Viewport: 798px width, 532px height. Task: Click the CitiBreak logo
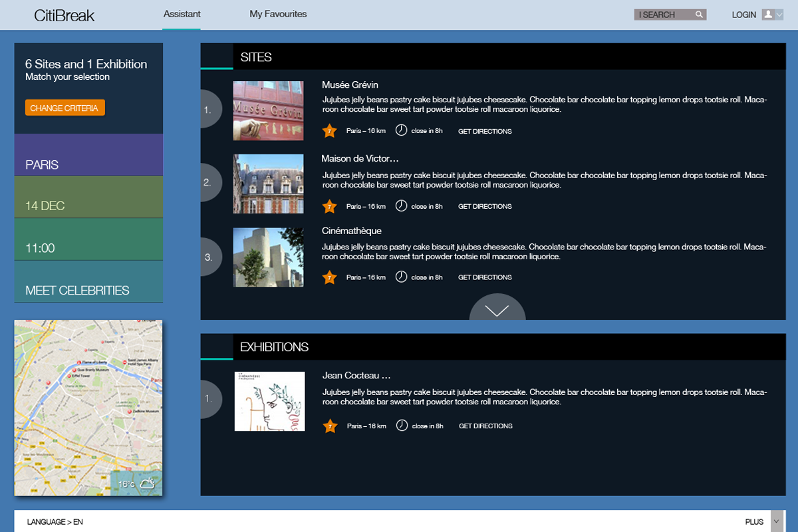(x=65, y=15)
